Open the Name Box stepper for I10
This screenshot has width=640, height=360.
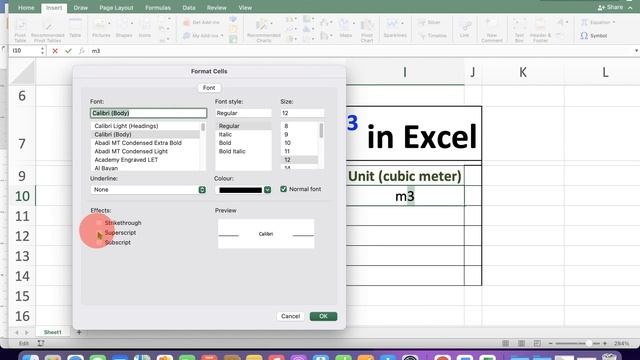(42, 51)
